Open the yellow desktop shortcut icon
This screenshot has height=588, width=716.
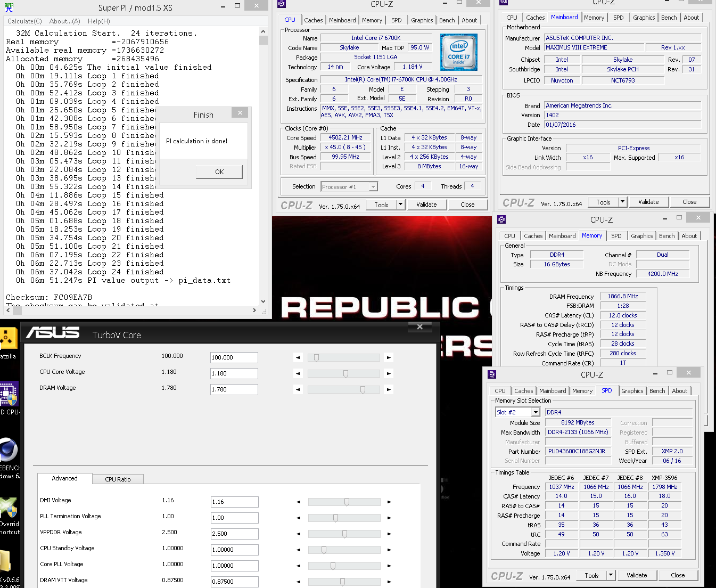7,338
